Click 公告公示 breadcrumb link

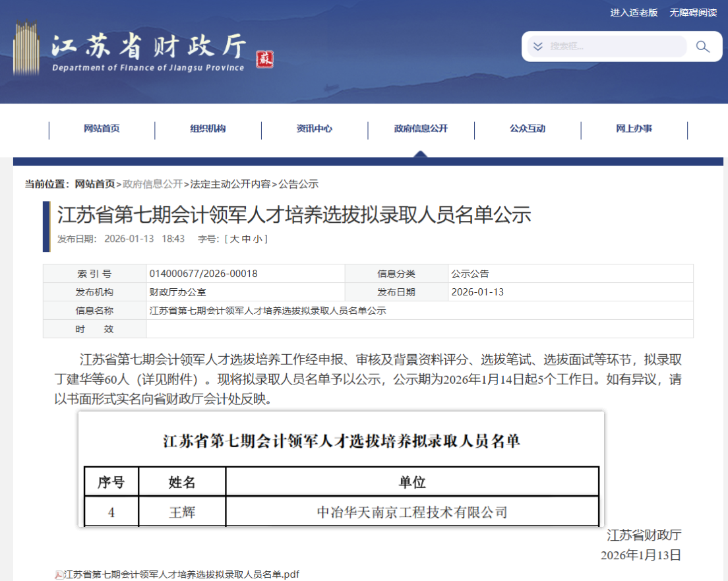click(298, 184)
